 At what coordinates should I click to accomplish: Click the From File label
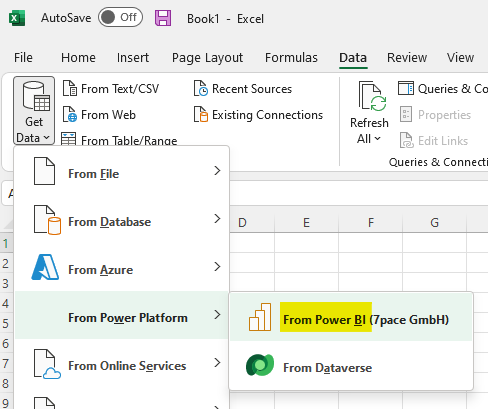tap(94, 174)
